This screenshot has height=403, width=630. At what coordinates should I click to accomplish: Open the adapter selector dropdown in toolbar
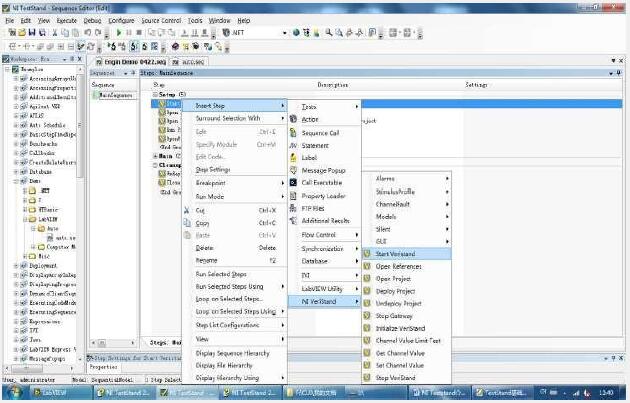pos(284,33)
